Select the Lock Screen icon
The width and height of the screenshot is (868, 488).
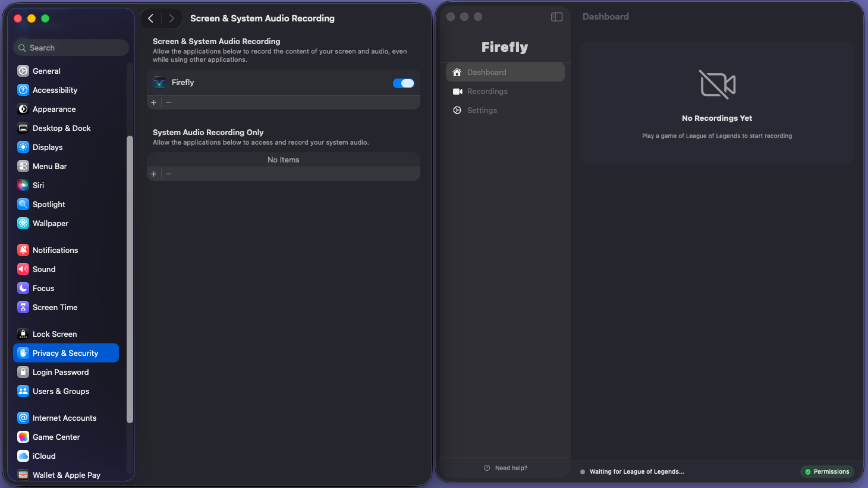click(x=23, y=334)
